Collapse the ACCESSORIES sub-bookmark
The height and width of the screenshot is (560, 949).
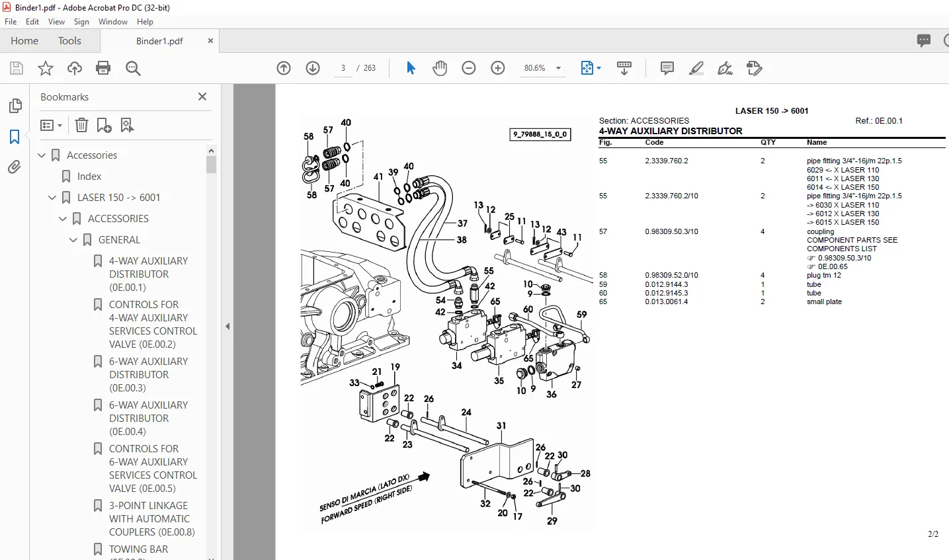click(63, 219)
